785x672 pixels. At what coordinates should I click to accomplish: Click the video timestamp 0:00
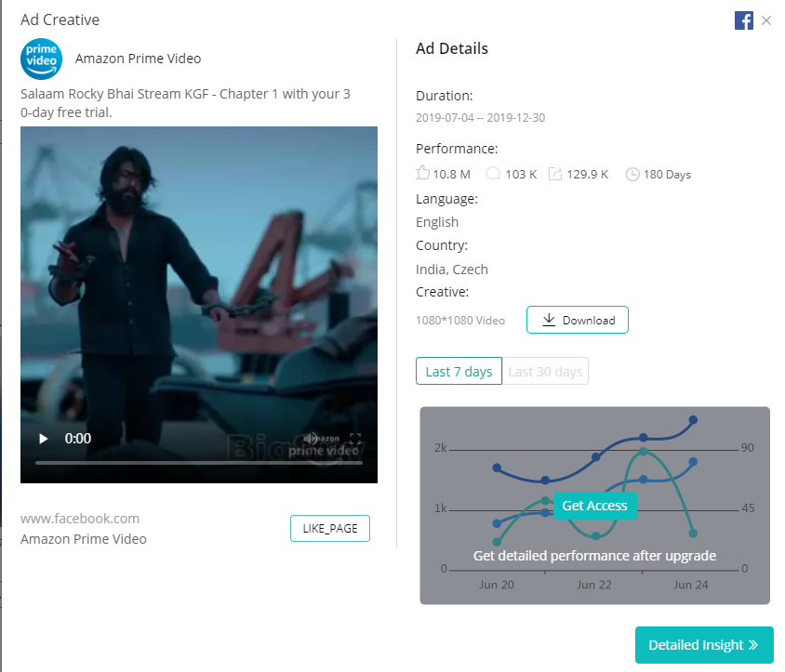tap(78, 439)
